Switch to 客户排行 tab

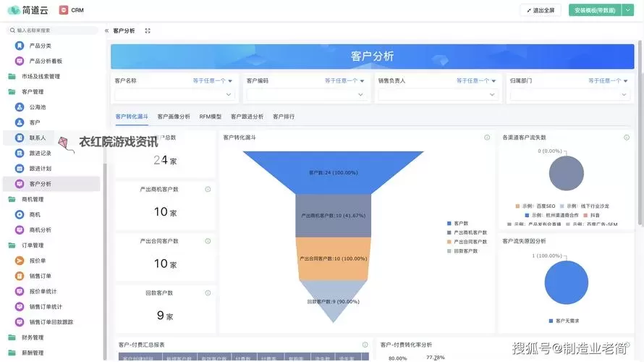284,117
